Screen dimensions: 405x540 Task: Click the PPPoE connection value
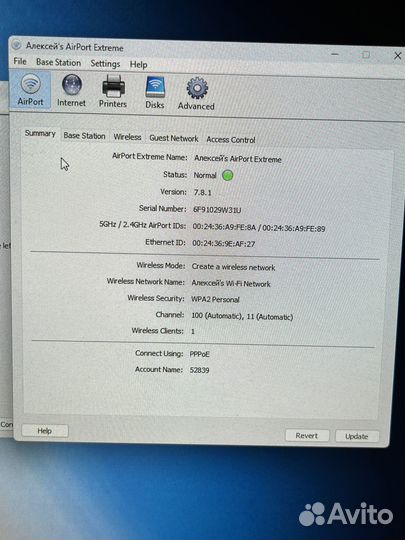click(199, 354)
